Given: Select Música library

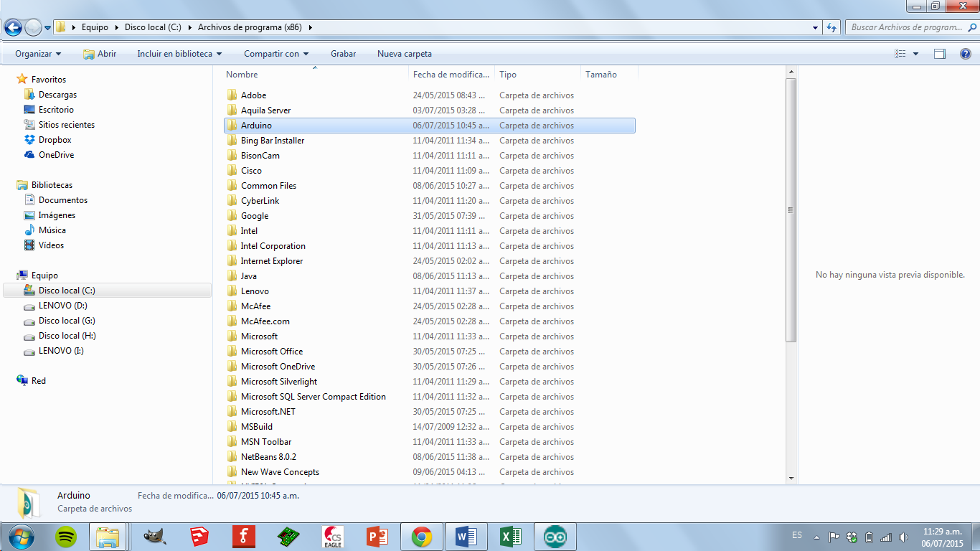Looking at the screenshot, I should (52, 230).
